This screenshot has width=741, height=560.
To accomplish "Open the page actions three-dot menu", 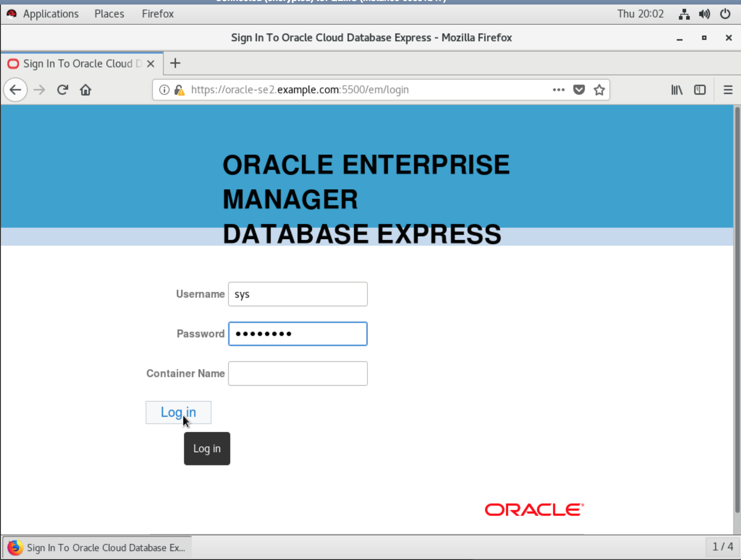I will click(558, 90).
